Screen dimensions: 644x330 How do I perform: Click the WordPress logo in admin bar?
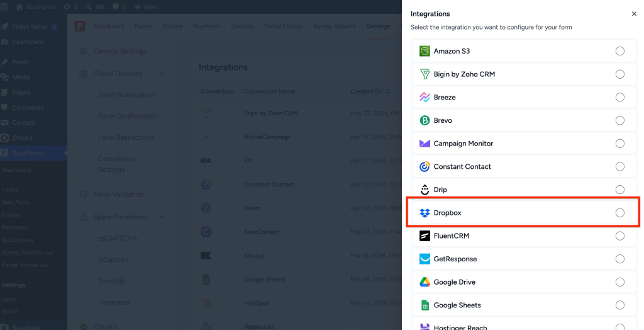(4, 6)
